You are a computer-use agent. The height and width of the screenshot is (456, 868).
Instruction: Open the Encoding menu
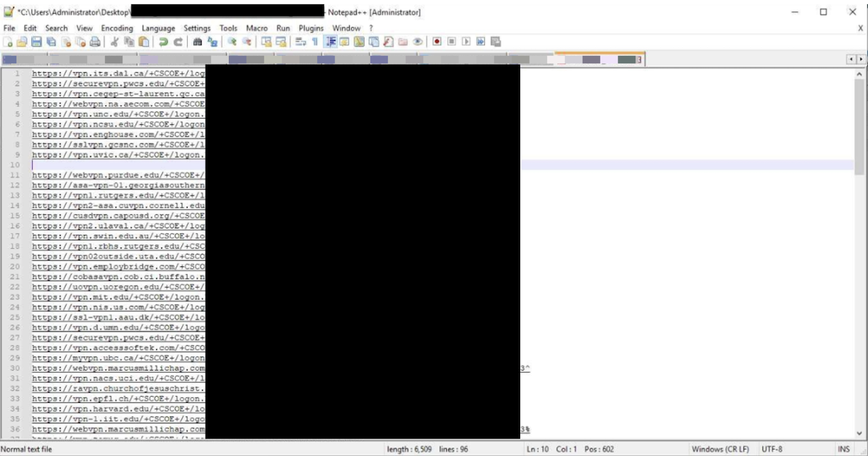point(117,28)
